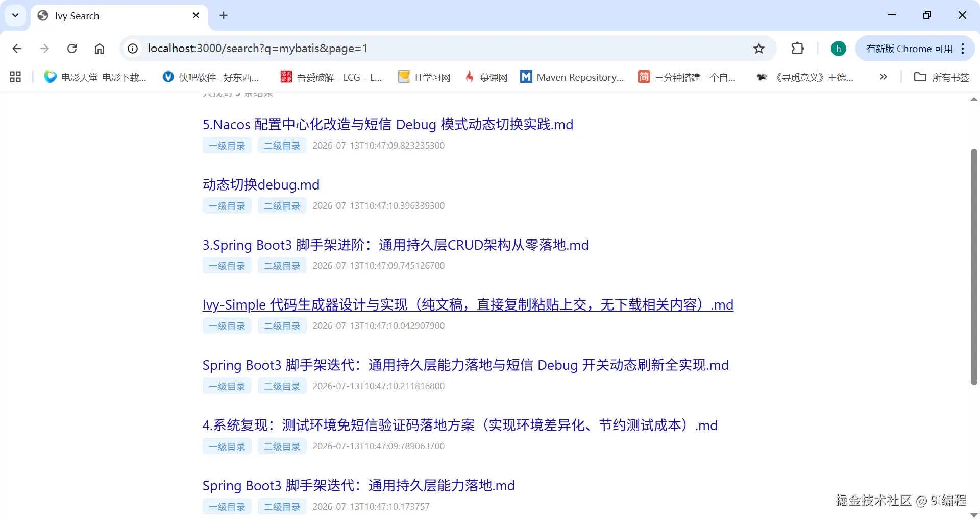Click timestamp 2026-07-13T10:47:10.173757
Screen dimensions: 980x521
[x=371, y=507]
